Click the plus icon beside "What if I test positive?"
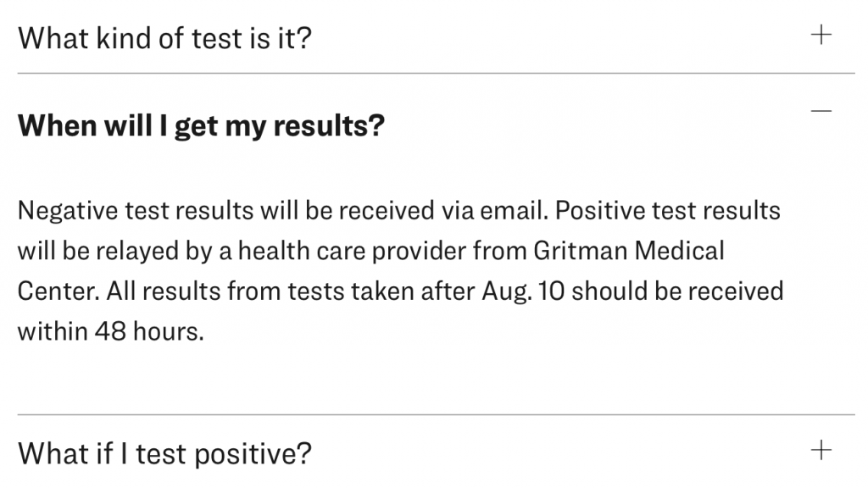 pos(821,450)
